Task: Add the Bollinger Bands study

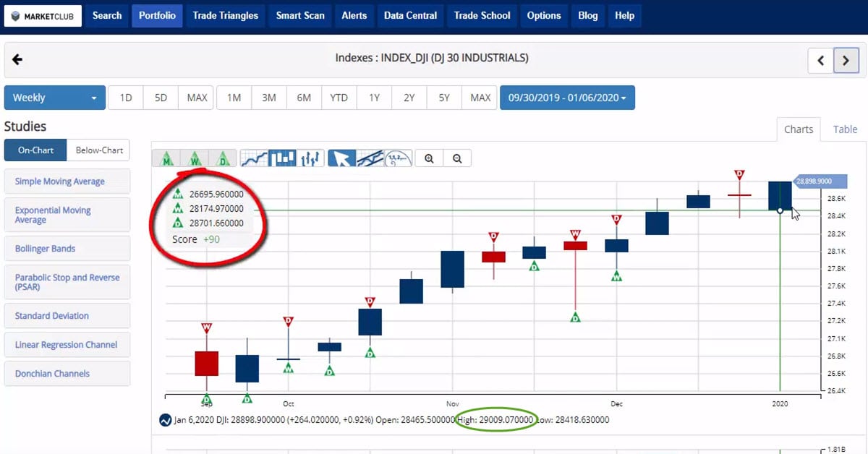Action: [x=67, y=249]
